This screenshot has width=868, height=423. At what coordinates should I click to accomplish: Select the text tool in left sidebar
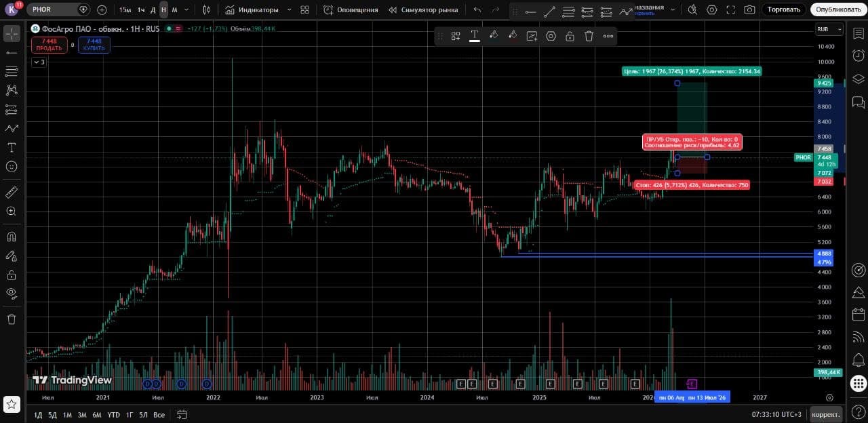tap(12, 147)
